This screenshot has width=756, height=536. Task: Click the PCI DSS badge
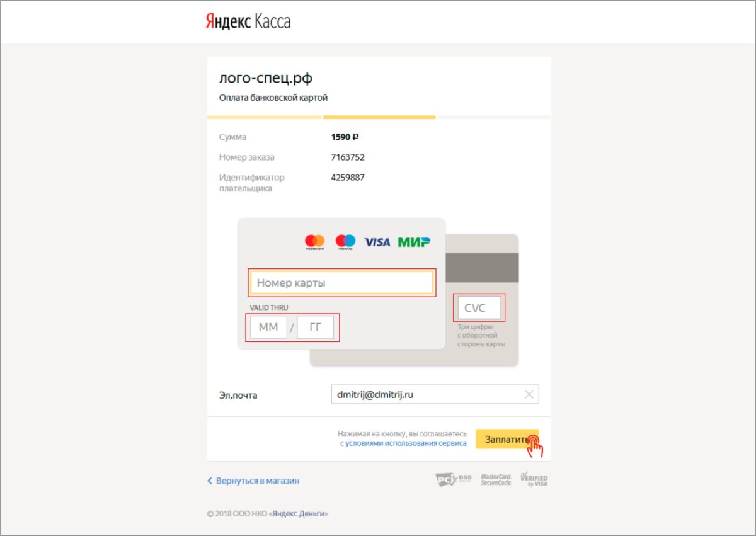tap(452, 480)
